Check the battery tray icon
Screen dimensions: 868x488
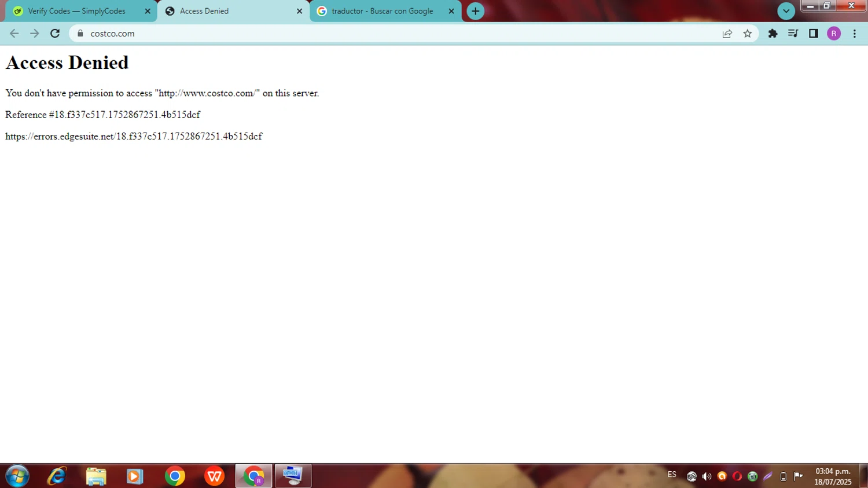coord(784,476)
